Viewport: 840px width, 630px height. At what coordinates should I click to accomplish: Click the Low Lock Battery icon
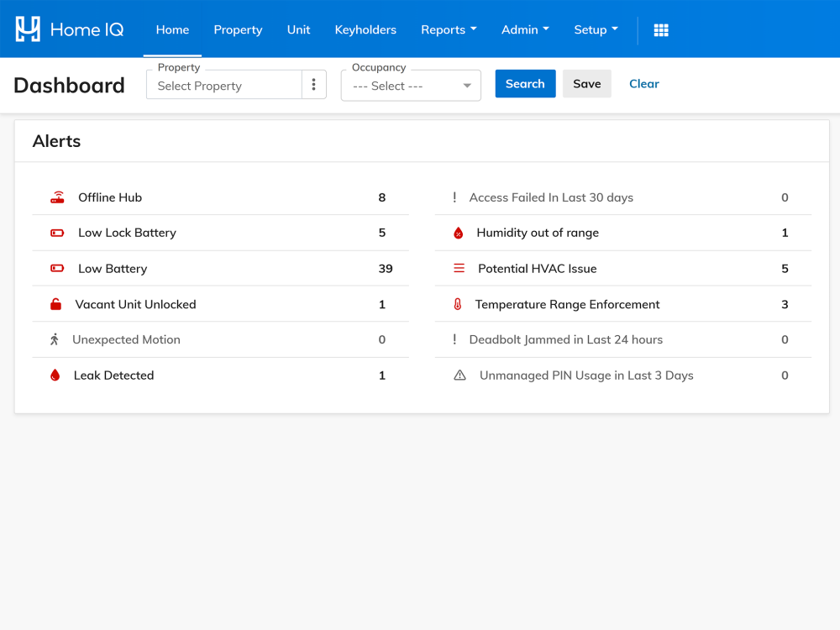(57, 233)
